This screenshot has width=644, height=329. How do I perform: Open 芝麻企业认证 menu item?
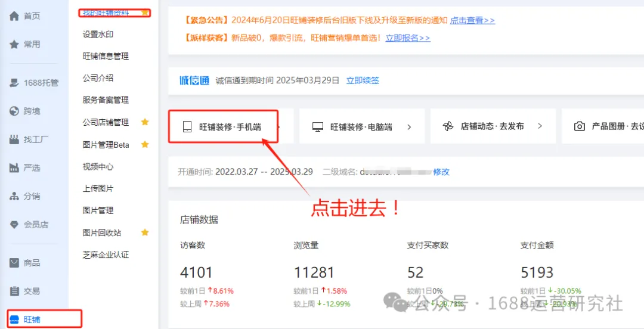click(106, 254)
